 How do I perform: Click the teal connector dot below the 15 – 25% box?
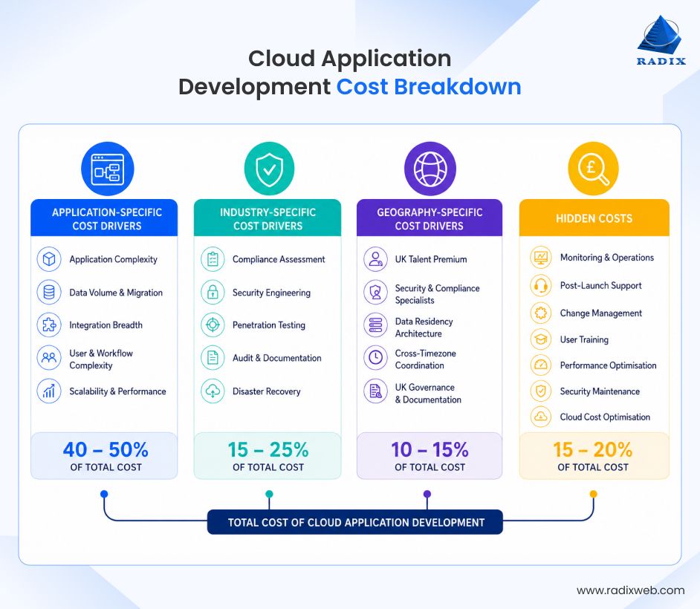tap(269, 494)
